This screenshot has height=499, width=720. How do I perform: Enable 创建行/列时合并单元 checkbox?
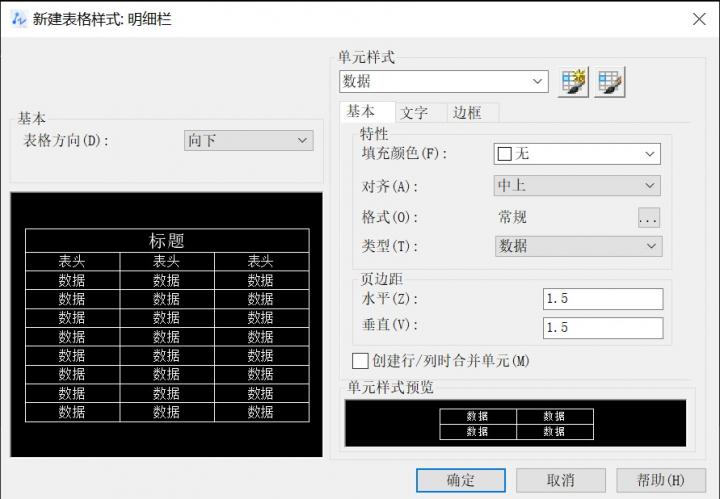coord(361,360)
